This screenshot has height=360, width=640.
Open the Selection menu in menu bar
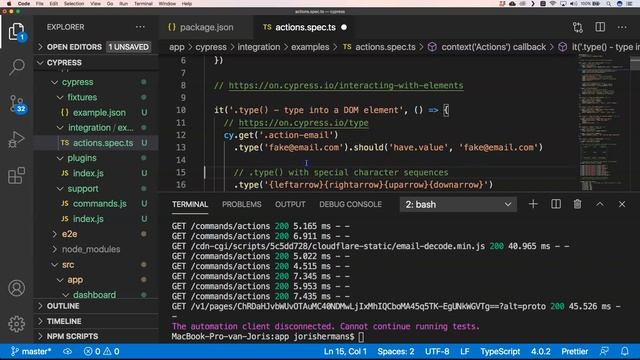click(x=74, y=3)
